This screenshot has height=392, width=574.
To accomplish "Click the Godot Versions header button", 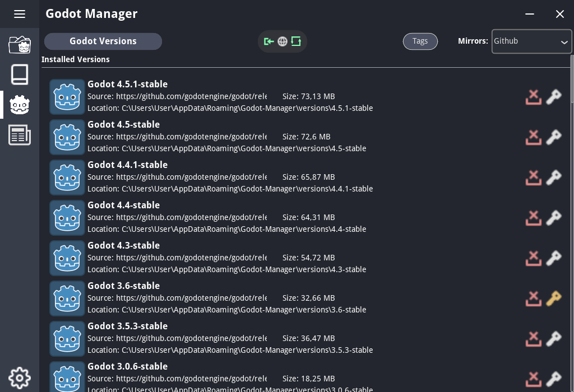I will (103, 41).
